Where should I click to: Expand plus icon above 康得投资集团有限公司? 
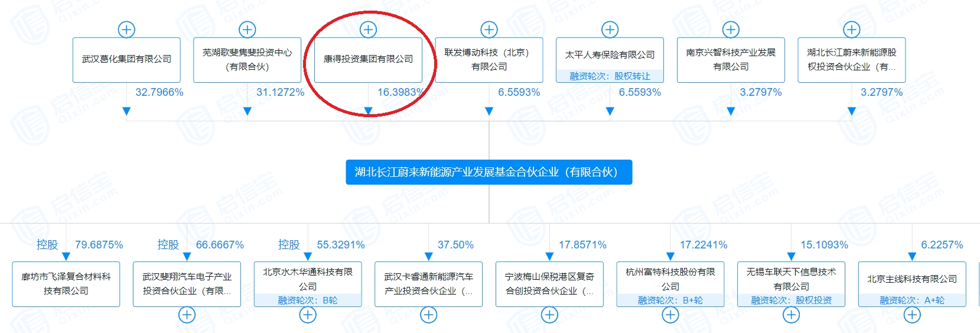pos(368,30)
